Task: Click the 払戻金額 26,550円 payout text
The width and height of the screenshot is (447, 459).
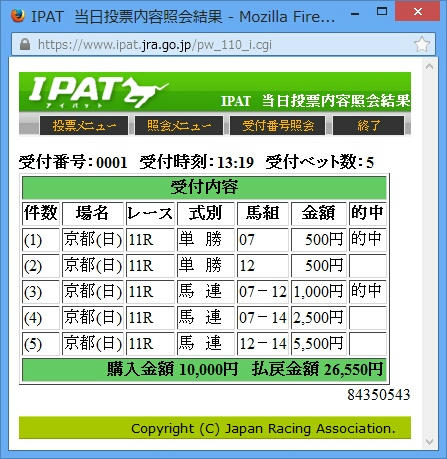Action: [317, 369]
